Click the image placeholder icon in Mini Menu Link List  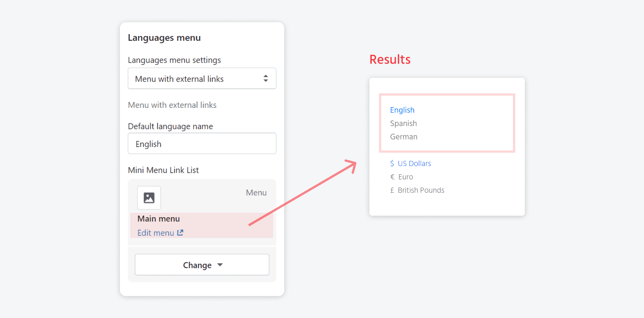[x=148, y=198]
